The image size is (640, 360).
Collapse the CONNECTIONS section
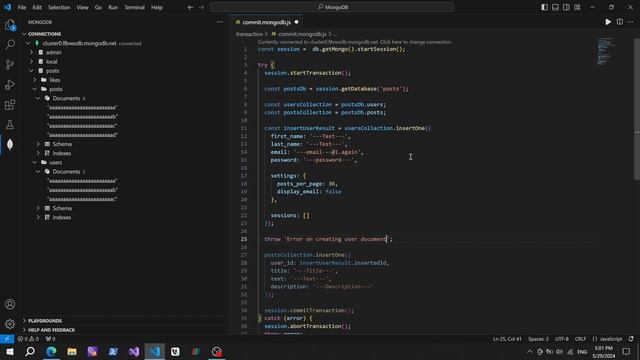click(44, 34)
